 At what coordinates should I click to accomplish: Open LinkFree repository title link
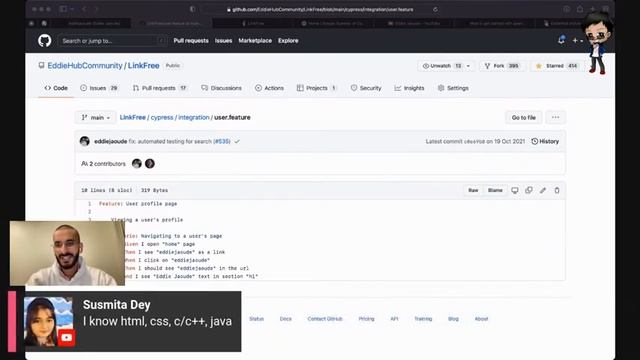(x=144, y=66)
